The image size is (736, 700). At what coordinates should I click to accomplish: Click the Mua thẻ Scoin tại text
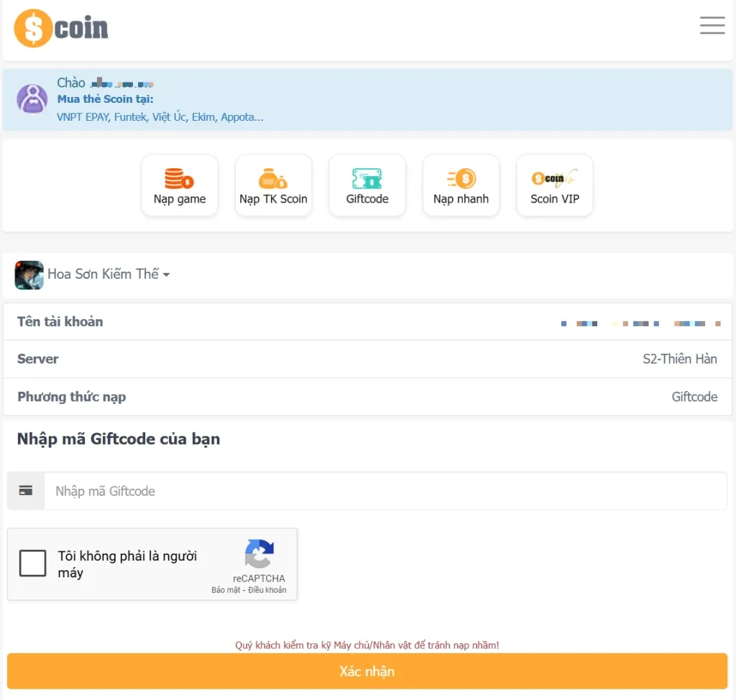click(x=105, y=99)
